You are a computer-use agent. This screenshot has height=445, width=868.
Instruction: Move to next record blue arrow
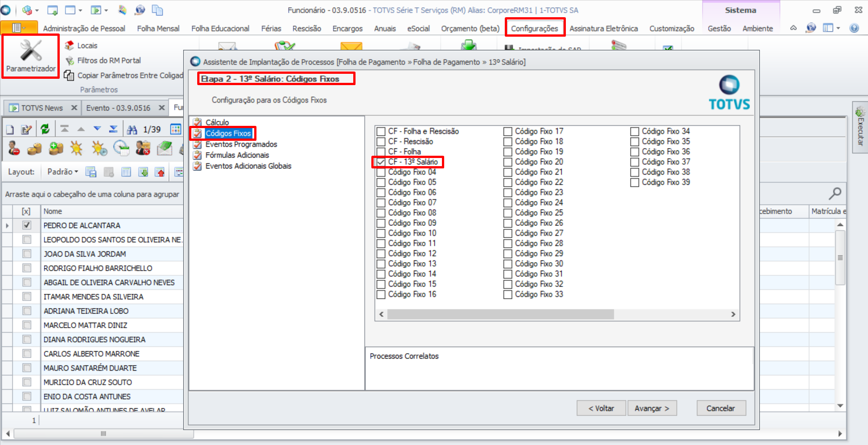click(97, 129)
